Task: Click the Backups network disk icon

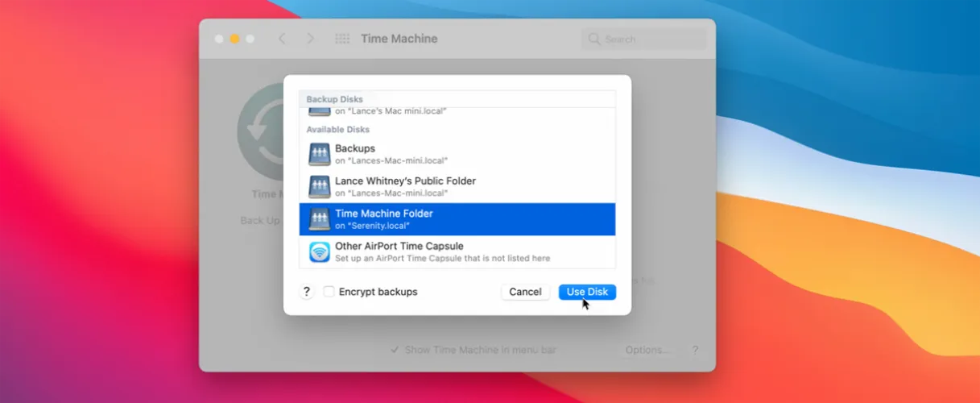Action: click(x=320, y=154)
